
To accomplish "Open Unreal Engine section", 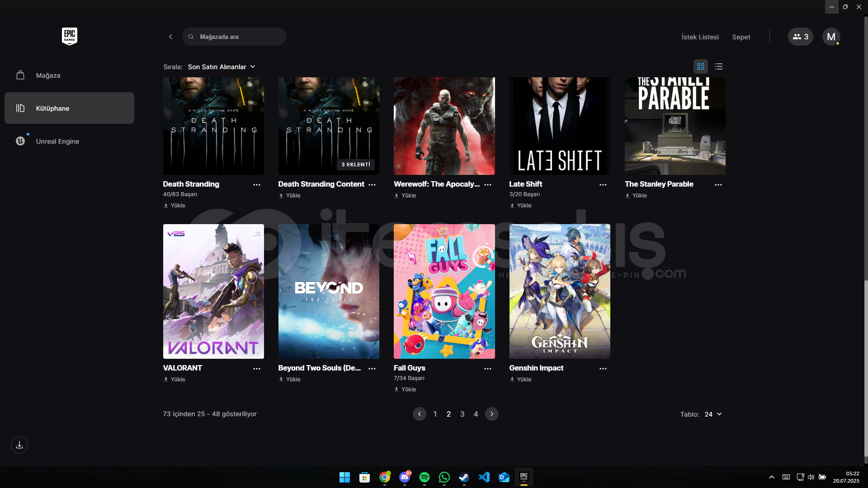I will (69, 141).
